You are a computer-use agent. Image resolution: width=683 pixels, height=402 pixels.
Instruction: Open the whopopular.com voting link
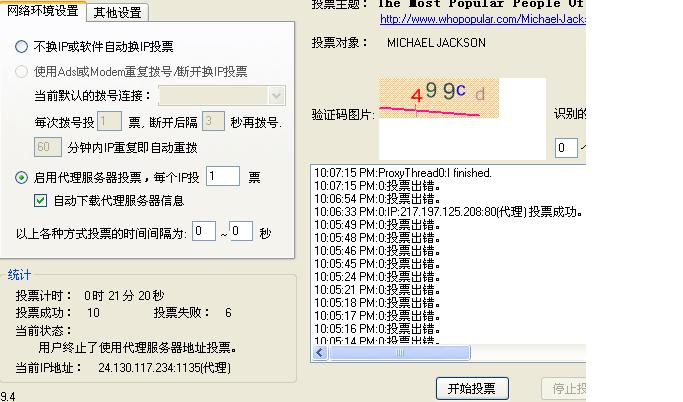pos(481,19)
